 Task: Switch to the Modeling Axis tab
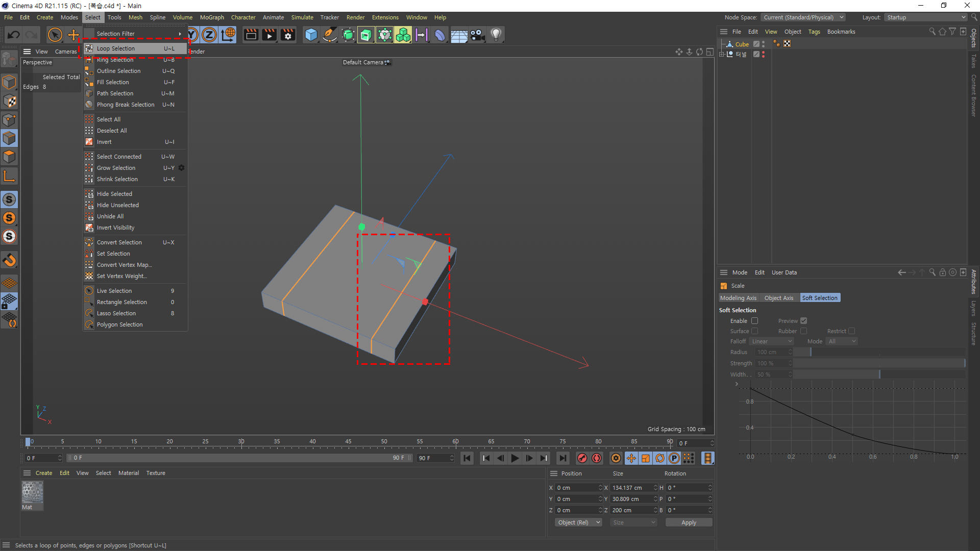tap(738, 298)
